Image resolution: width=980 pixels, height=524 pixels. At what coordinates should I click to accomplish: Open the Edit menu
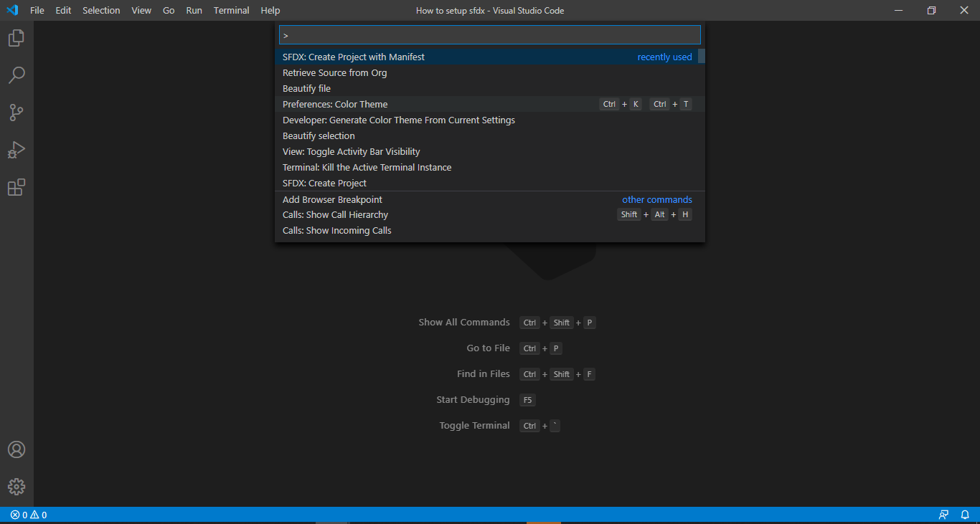[63, 10]
